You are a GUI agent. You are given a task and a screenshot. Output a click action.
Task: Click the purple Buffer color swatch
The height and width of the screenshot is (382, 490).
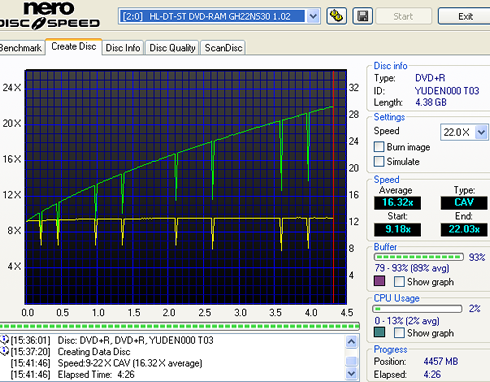[379, 281]
